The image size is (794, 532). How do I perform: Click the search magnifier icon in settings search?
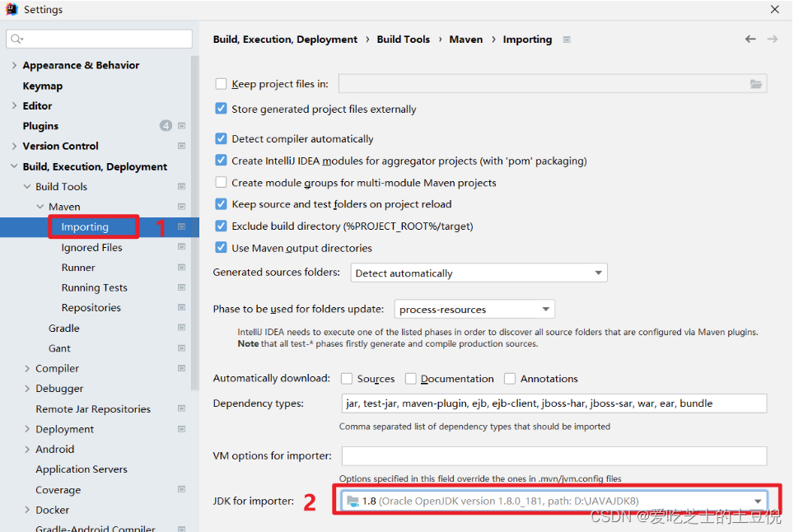click(x=16, y=39)
